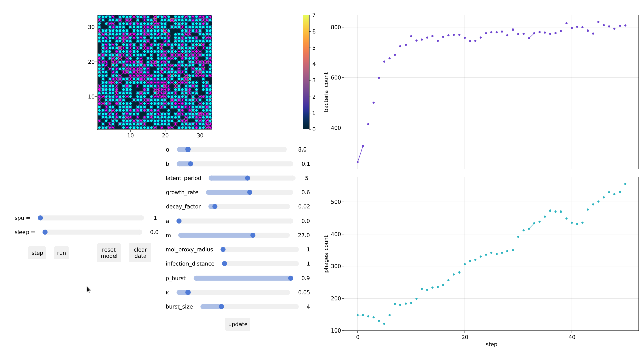Viewport: 644px width, 362px height.
Task: Click the κ value 0.05
Action: click(x=304, y=293)
